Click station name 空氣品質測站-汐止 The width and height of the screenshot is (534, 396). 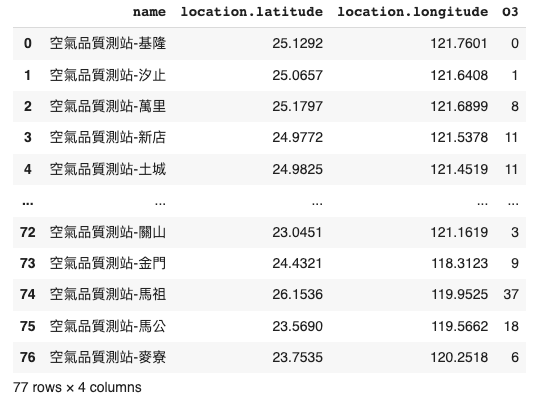click(108, 75)
